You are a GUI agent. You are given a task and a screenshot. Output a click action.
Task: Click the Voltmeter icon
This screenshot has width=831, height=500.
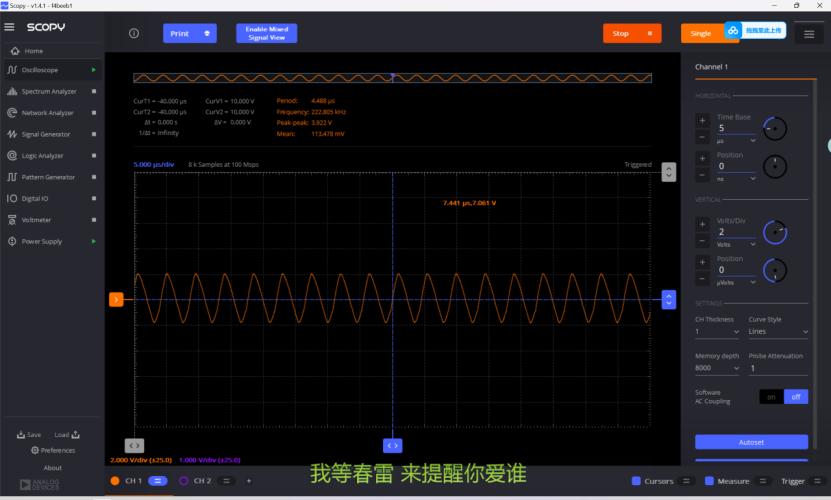tap(12, 220)
